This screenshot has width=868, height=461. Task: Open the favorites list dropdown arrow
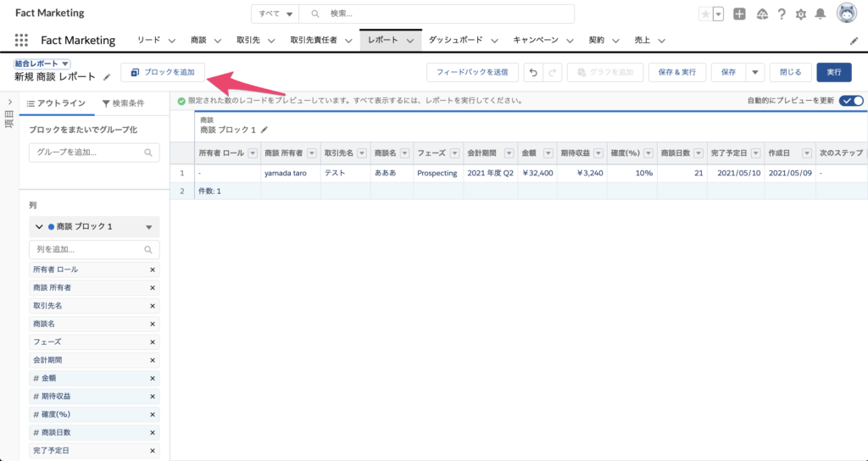pos(719,14)
